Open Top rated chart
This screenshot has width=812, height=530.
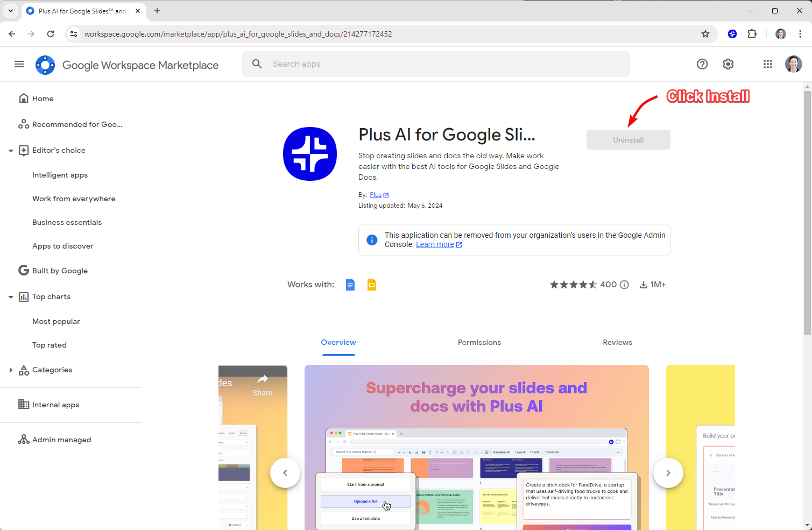pos(50,345)
